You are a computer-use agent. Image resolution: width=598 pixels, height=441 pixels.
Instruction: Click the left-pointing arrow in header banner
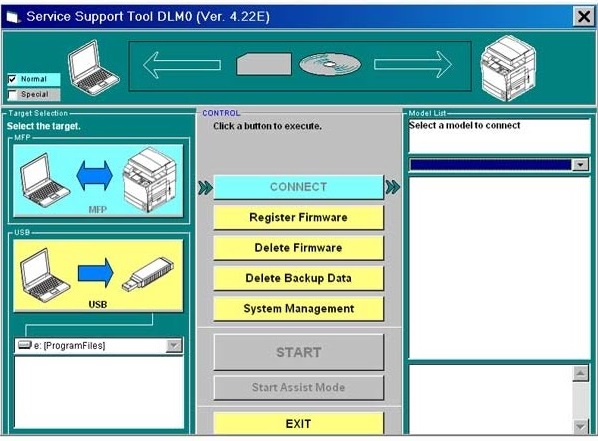(182, 65)
